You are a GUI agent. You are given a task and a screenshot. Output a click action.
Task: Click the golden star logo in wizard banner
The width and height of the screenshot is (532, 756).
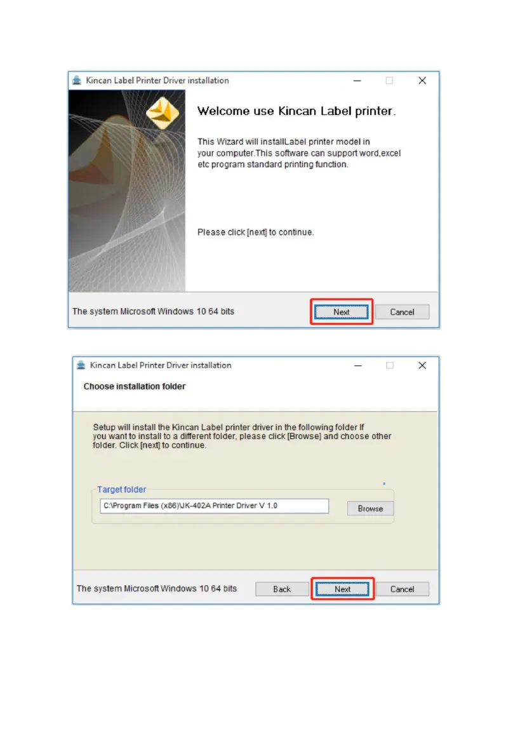pyautogui.click(x=163, y=113)
